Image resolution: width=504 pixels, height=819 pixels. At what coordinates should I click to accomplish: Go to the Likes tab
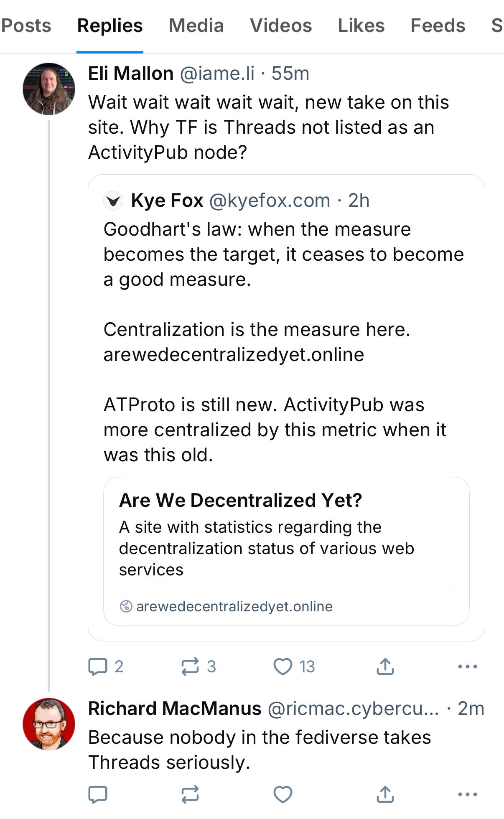361,26
